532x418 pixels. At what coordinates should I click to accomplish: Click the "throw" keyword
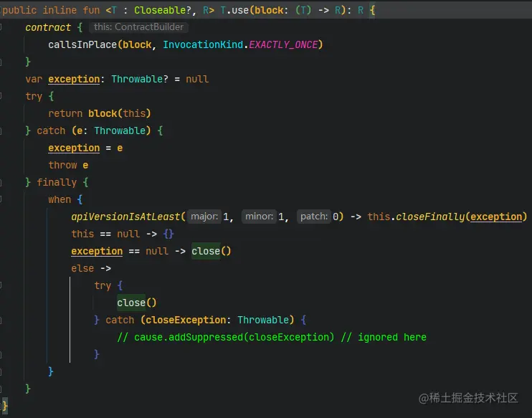[62, 165]
